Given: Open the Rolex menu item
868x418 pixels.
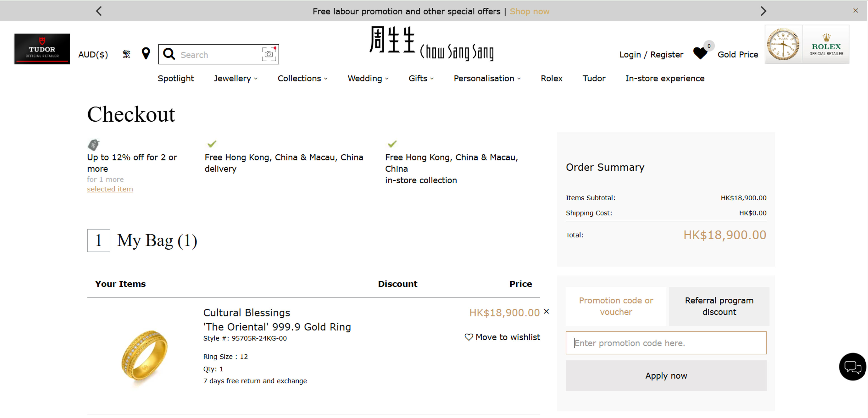Looking at the screenshot, I should click(x=552, y=78).
